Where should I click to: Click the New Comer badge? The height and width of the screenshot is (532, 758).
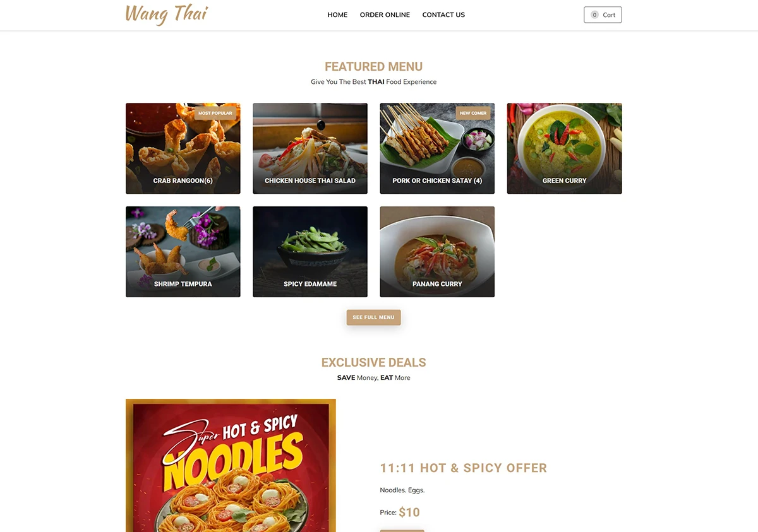point(473,113)
